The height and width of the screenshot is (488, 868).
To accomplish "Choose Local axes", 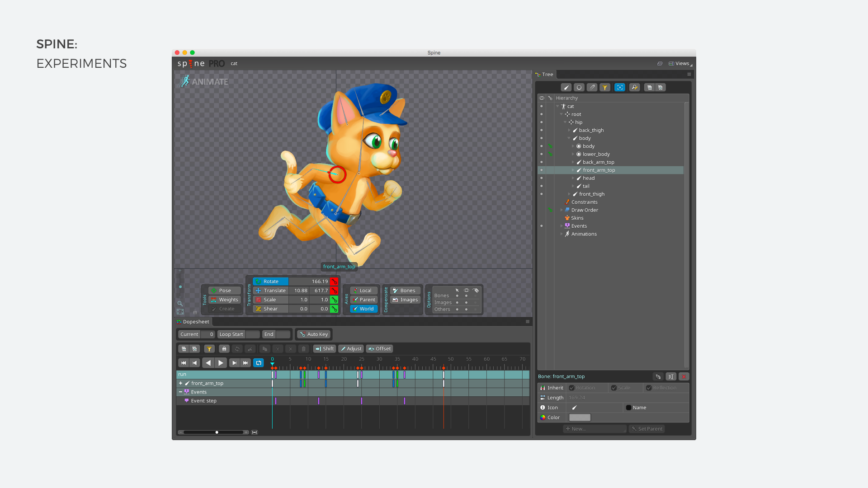I will pyautogui.click(x=364, y=291).
